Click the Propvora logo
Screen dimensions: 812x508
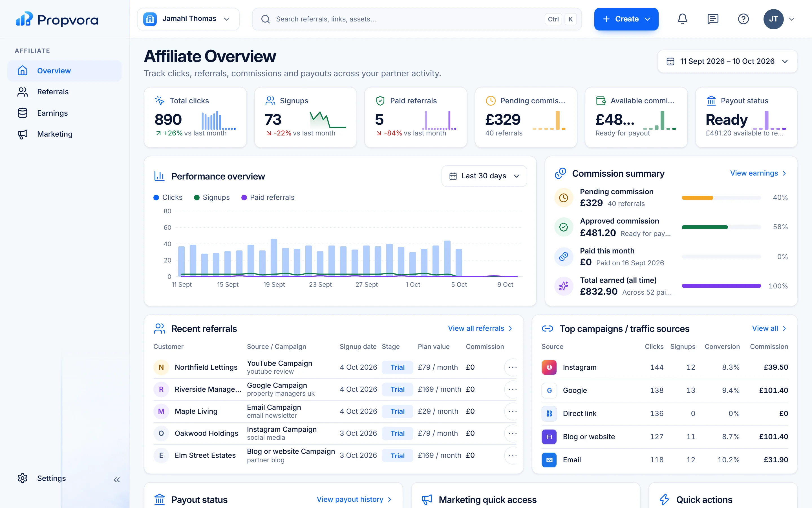(57, 19)
